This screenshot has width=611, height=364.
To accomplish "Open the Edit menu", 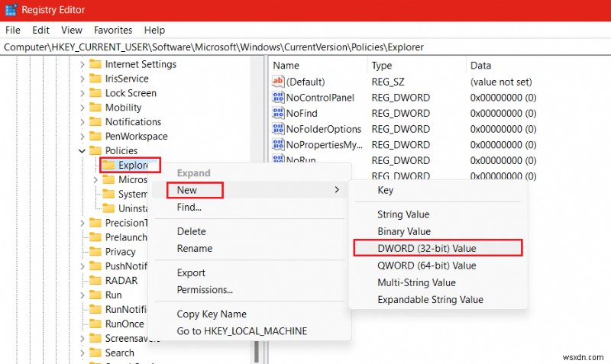I will 41,30.
